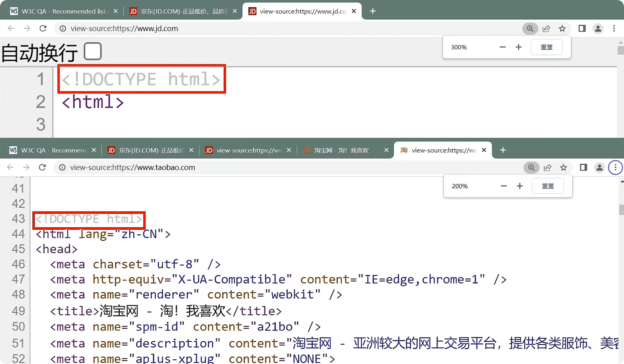Open a new tab in the bottom taobao window
The image size is (624, 364).
[x=503, y=150]
